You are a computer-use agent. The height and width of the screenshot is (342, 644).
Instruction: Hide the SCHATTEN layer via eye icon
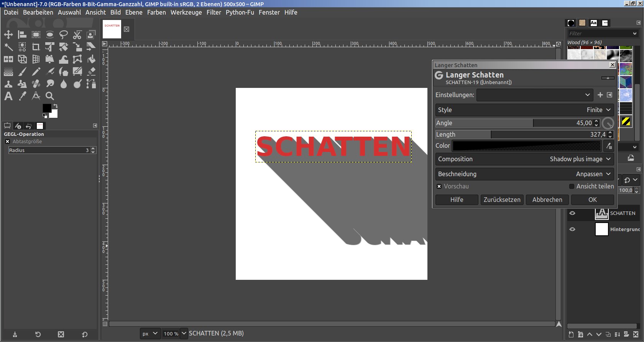[572, 213]
